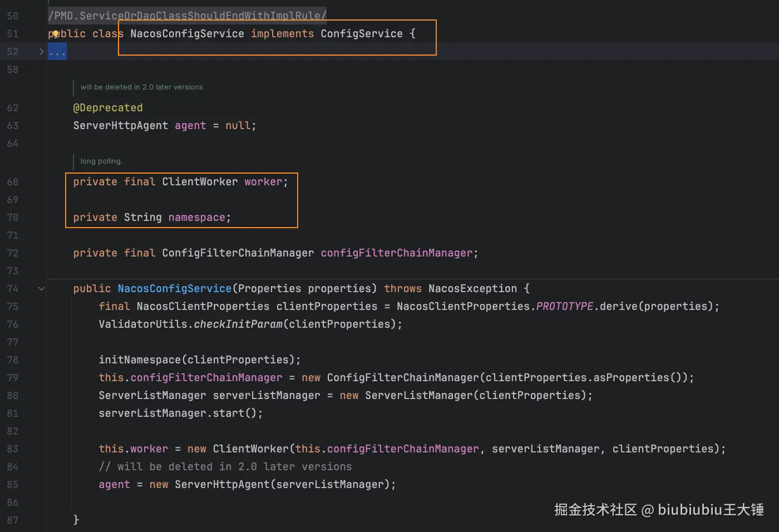Expand the folded region arrow at line 52
This screenshot has width=779, height=532.
[x=41, y=52]
